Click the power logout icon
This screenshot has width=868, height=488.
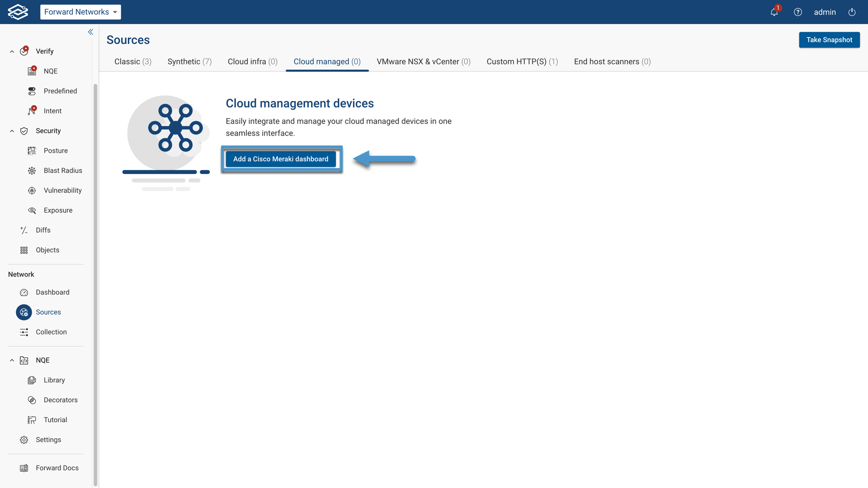click(852, 12)
